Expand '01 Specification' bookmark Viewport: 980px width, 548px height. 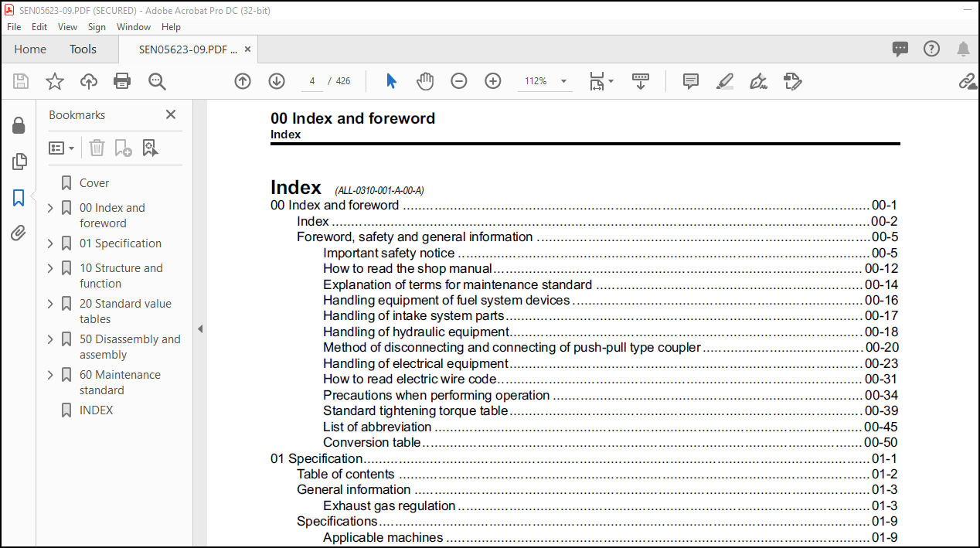[50, 243]
